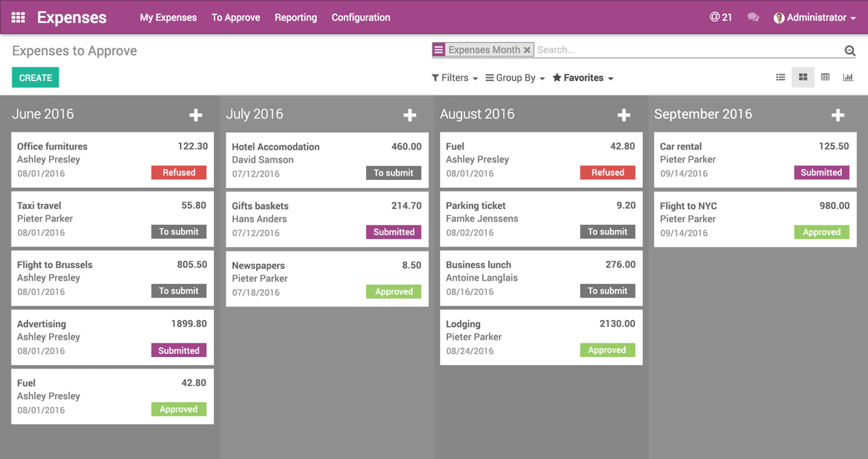The height and width of the screenshot is (459, 868).
Task: Open the Configuration menu
Action: tap(361, 17)
